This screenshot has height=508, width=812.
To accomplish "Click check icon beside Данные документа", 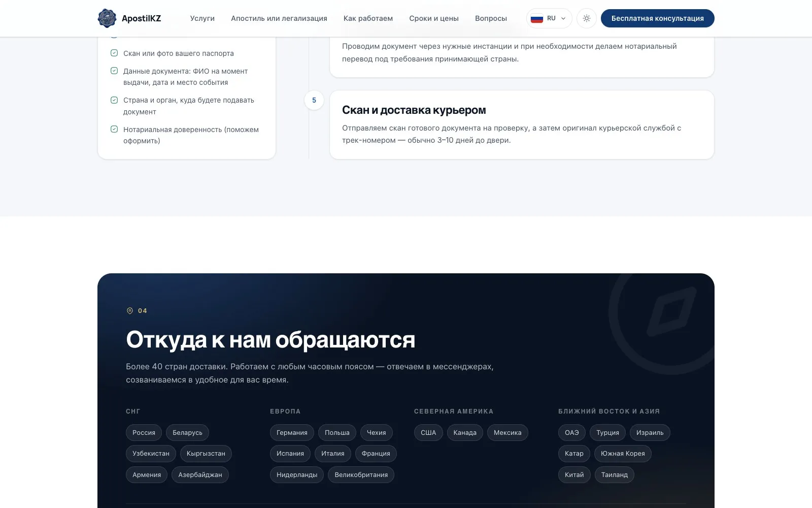I will pyautogui.click(x=114, y=71).
